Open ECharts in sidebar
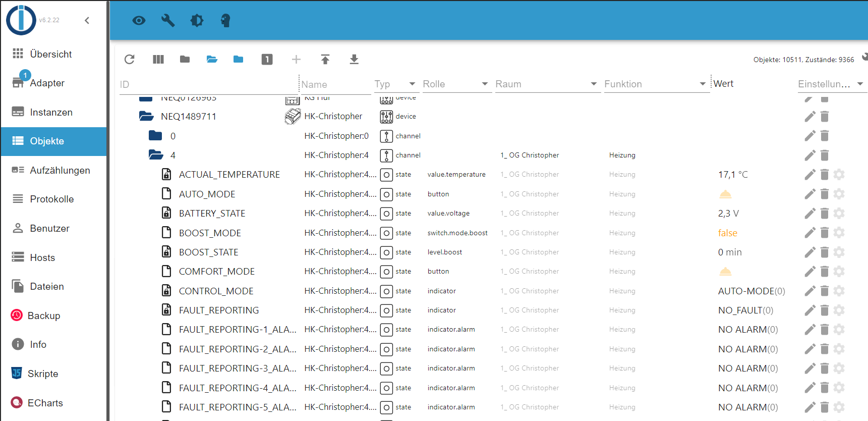This screenshot has height=421, width=868. (53, 403)
